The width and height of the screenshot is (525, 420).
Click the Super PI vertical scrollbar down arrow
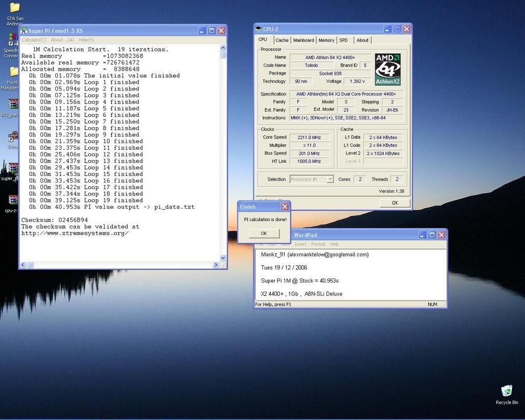tap(223, 258)
